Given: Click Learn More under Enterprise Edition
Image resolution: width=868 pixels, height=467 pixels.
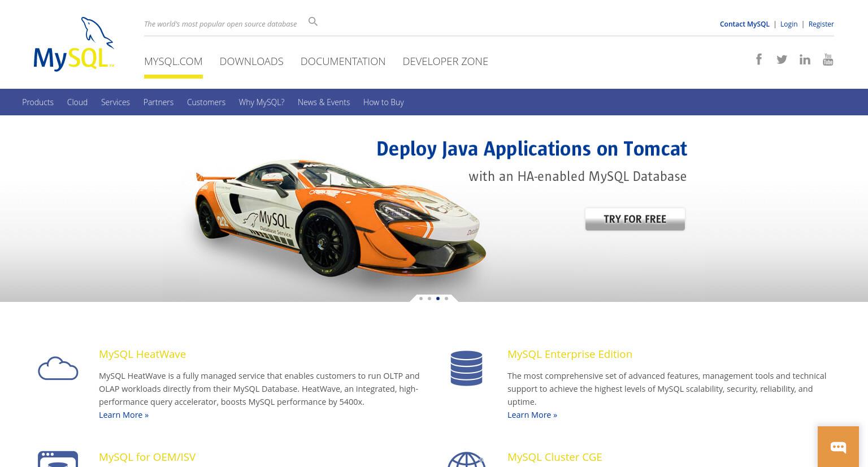Looking at the screenshot, I should pos(532,414).
